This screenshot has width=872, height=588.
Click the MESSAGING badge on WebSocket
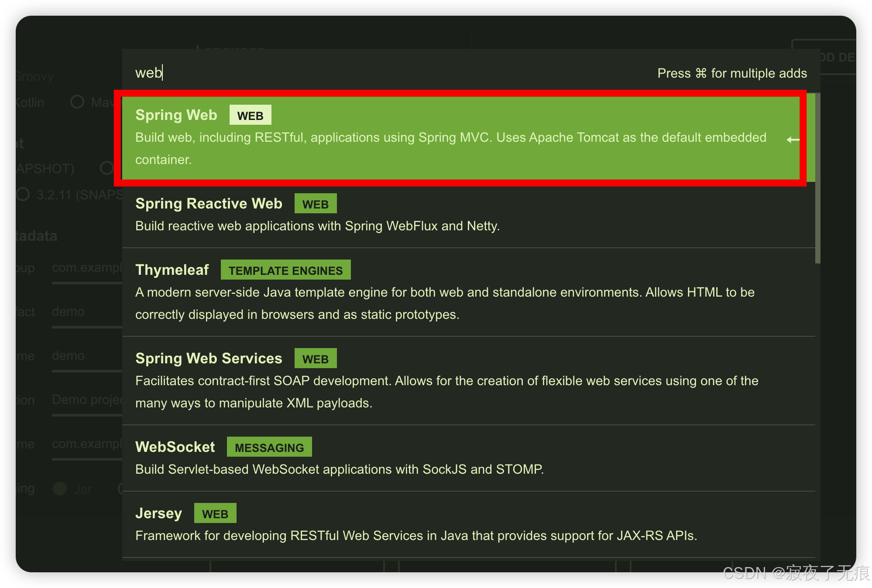[269, 448]
